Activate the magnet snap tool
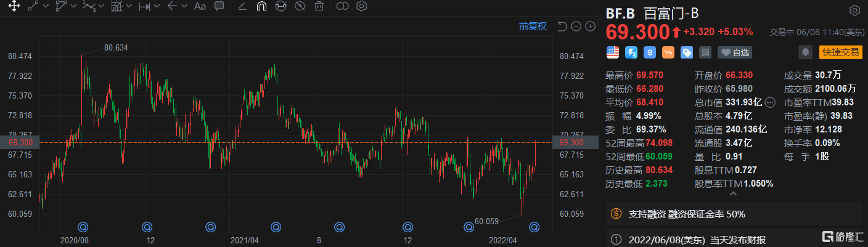Screen dimensions: 868x247 pyautogui.click(x=261, y=7)
